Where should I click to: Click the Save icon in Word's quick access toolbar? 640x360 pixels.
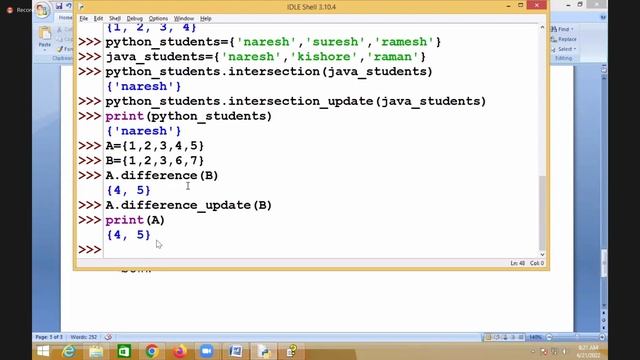click(x=59, y=6)
